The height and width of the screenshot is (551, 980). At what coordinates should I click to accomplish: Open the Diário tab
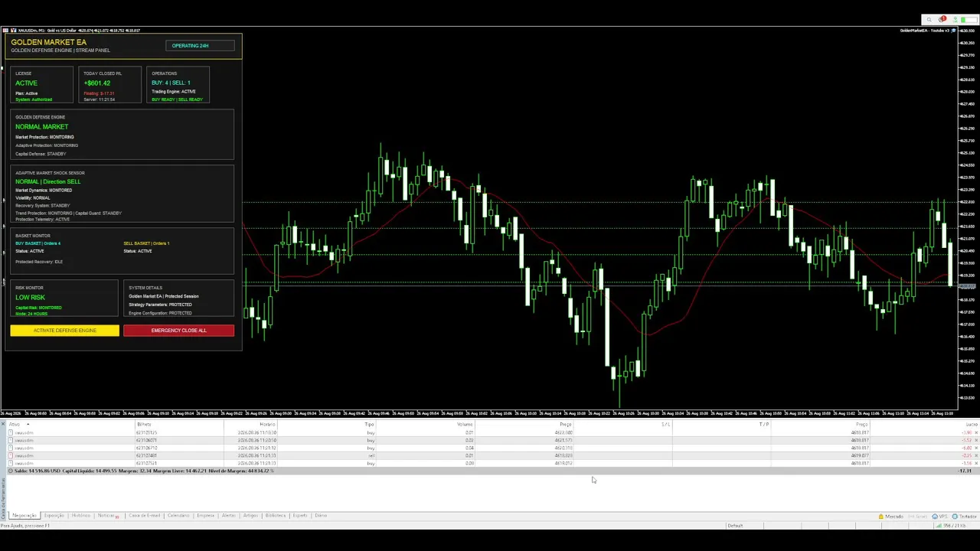pos(321,516)
